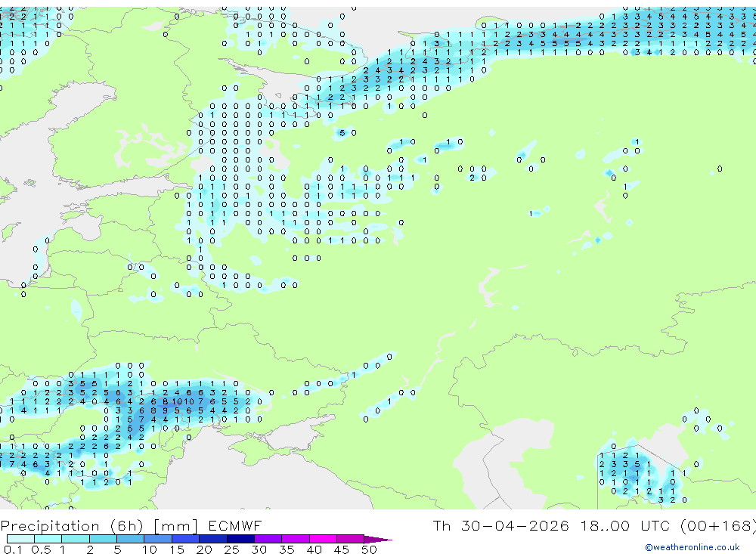Select legend color swatch between 10 and 15
756x554 pixels.
[x=158, y=539]
